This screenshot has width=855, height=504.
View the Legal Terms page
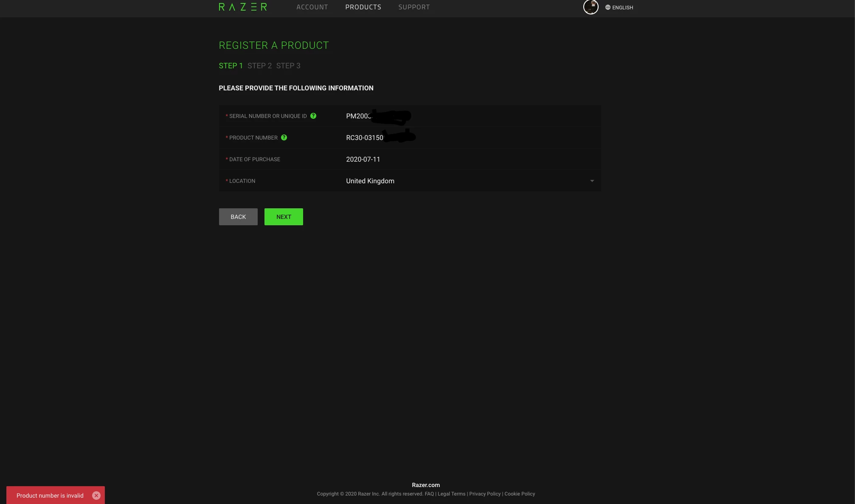(452, 493)
